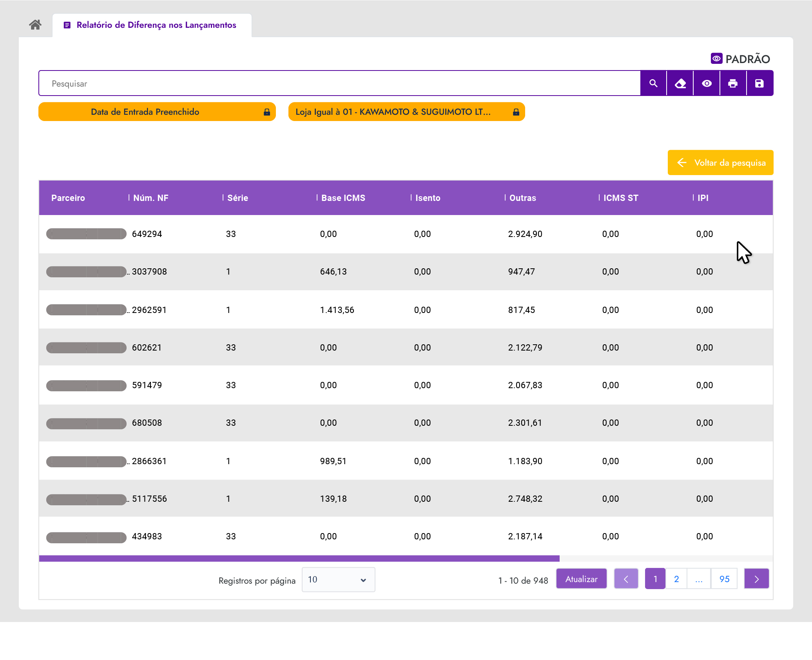Sort by the Base ICMS column header
This screenshot has height=660, width=812.
pyautogui.click(x=343, y=198)
